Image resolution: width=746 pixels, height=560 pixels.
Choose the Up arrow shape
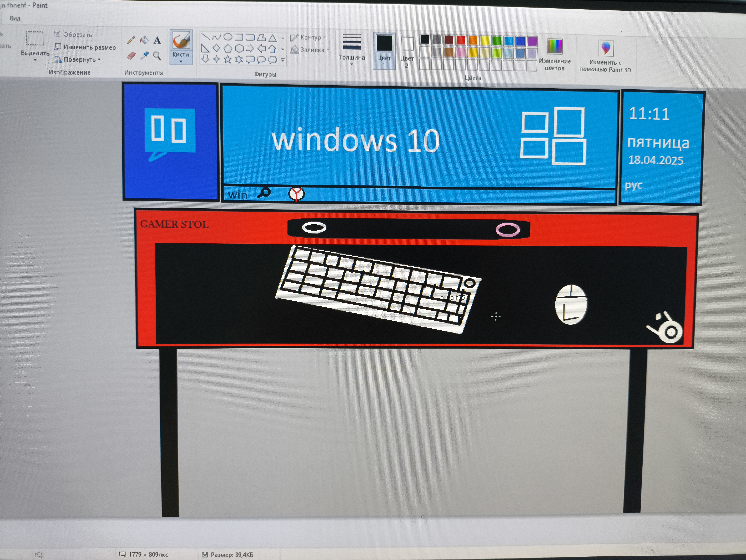pyautogui.click(x=272, y=49)
